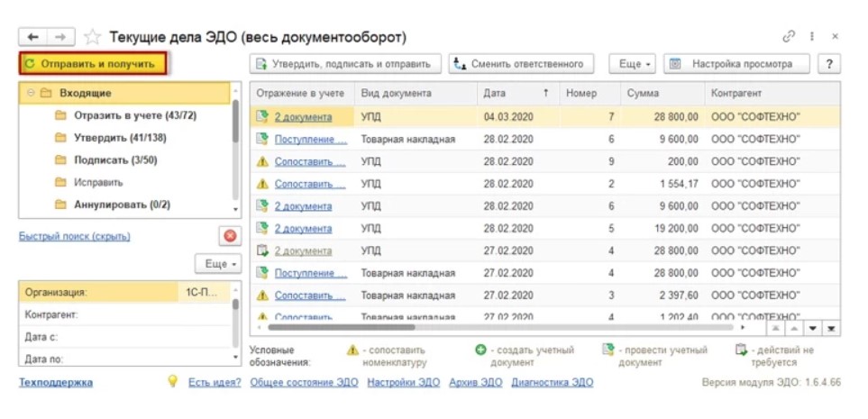Image resolution: width=868 pixels, height=419 pixels.
Task: Copy link to this form via chain icon
Action: pyautogui.click(x=790, y=37)
